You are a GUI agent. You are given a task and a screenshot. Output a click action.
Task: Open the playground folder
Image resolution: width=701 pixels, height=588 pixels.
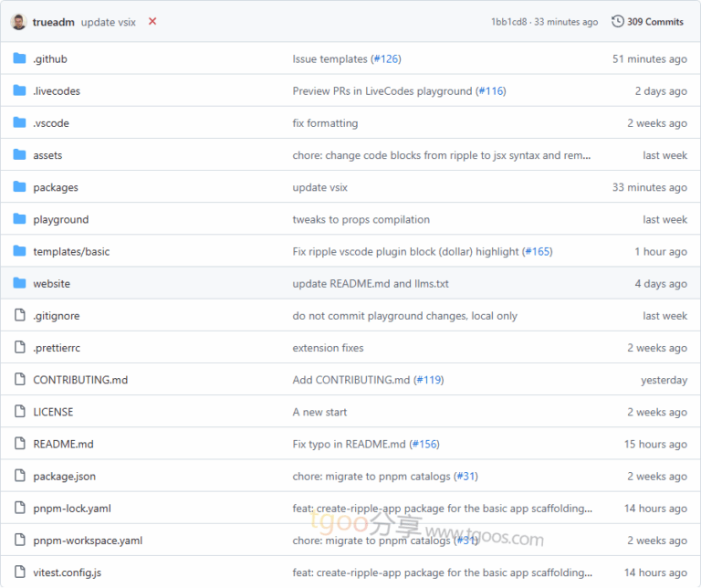[60, 220]
